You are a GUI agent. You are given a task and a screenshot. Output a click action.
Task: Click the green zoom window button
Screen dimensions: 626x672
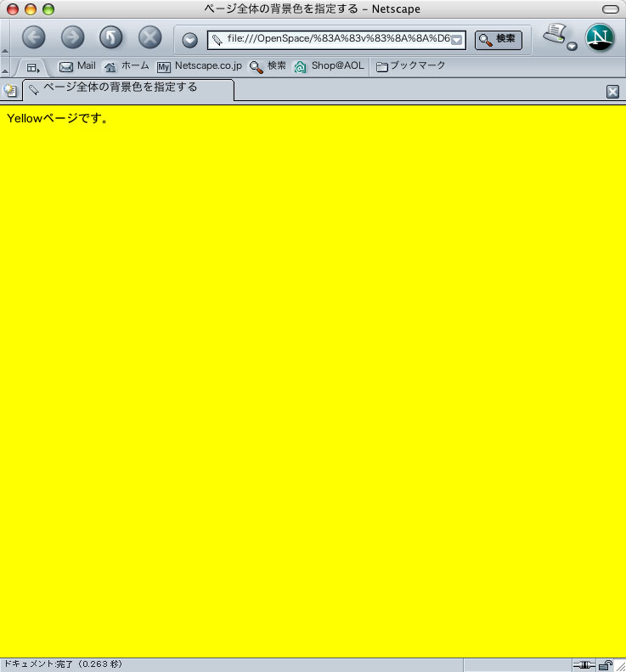[48, 9]
